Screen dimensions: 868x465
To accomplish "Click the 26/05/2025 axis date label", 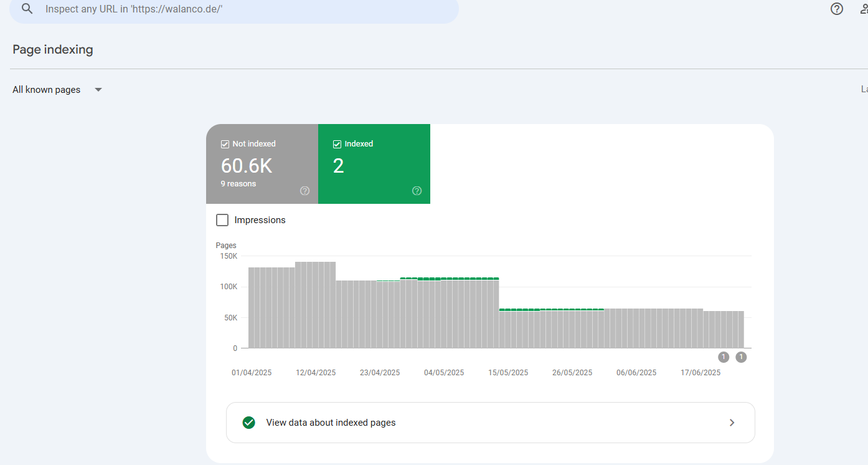I will pyautogui.click(x=572, y=373).
